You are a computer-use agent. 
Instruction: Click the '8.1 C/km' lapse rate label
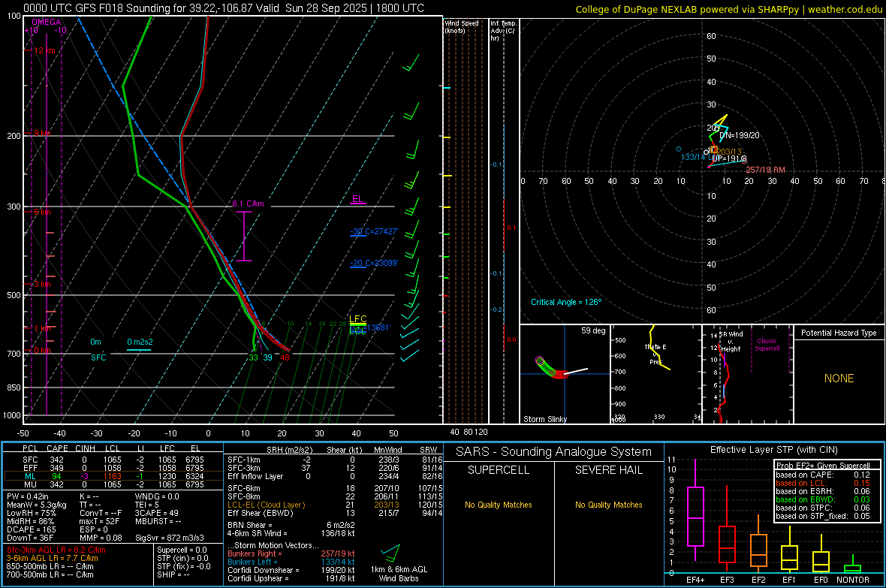click(248, 204)
